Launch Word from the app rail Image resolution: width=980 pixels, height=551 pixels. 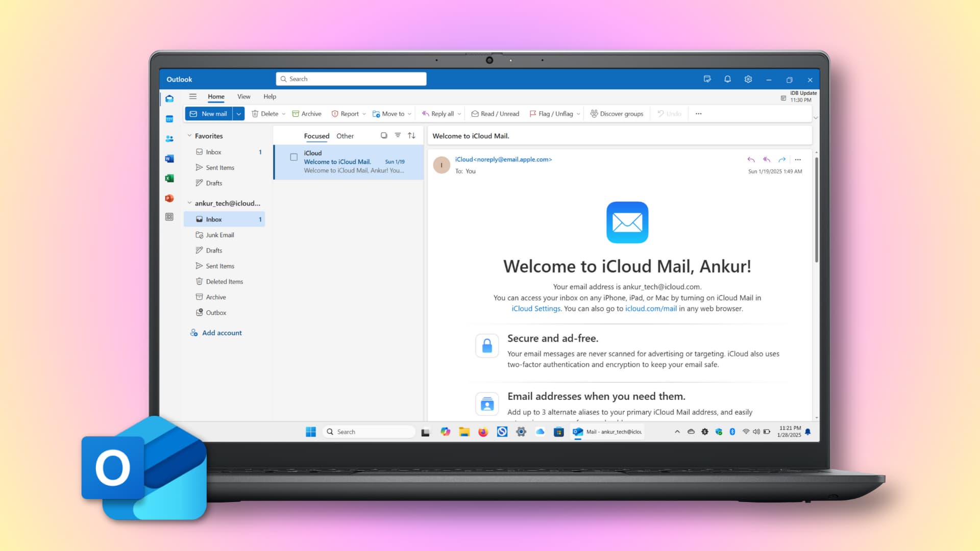point(169,159)
